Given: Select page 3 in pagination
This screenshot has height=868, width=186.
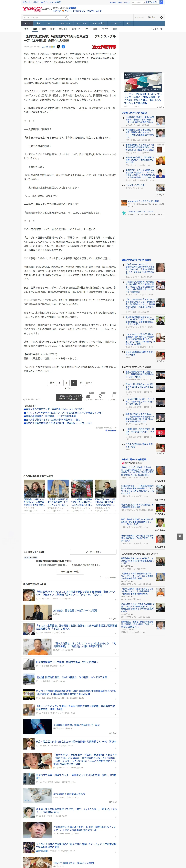Looking at the screenshot, I should pos(66,383).
